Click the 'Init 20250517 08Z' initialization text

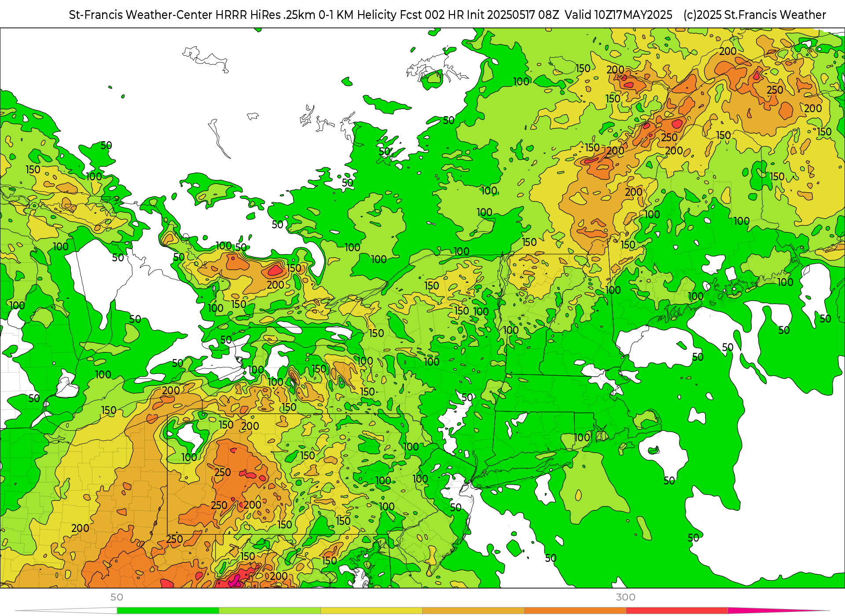coord(512,15)
